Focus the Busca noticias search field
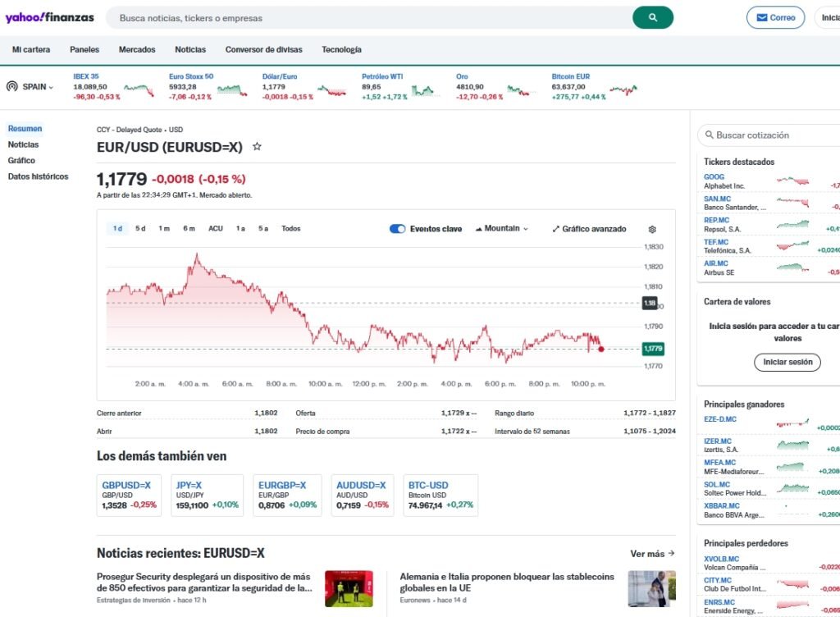The width and height of the screenshot is (840, 617). [370, 18]
